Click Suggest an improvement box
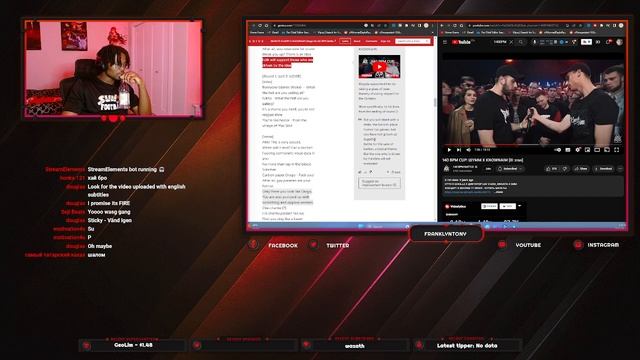The image size is (640, 360). (379, 183)
